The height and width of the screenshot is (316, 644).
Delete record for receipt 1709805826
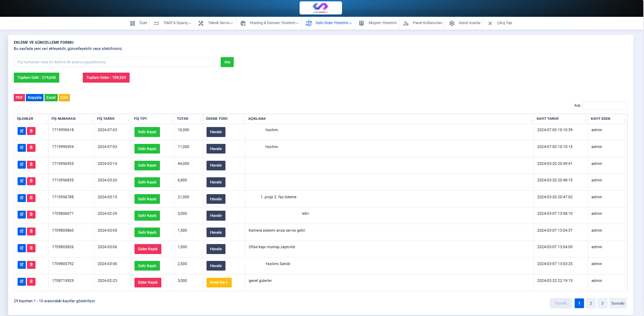point(31,248)
